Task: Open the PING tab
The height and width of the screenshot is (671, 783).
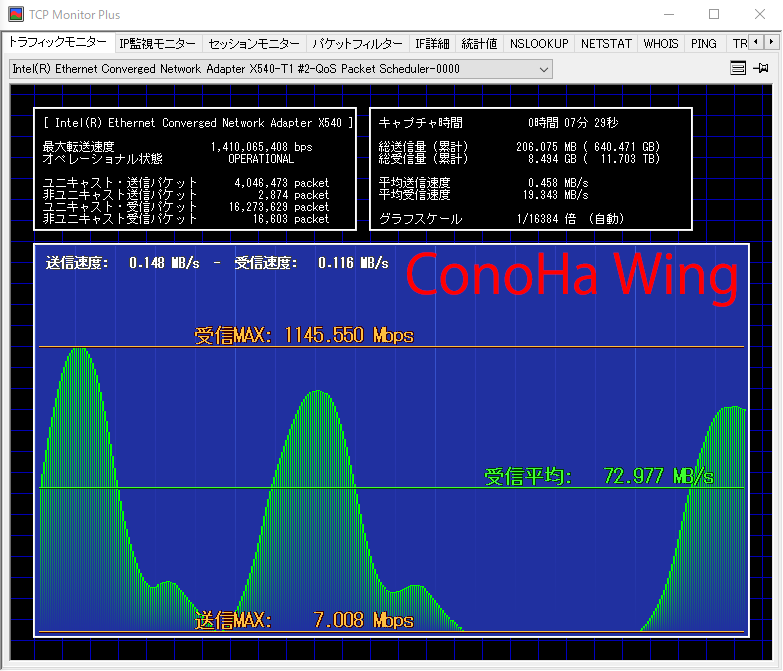Action: [x=704, y=44]
